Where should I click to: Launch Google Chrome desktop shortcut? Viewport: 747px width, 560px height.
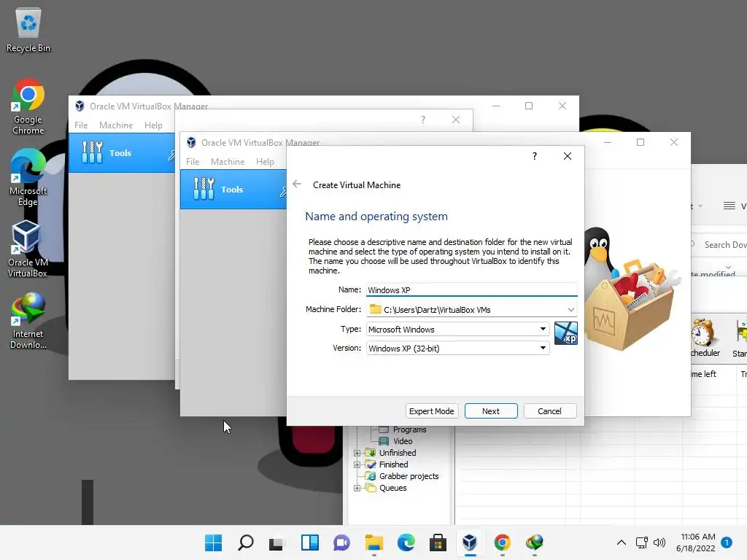pos(28,106)
